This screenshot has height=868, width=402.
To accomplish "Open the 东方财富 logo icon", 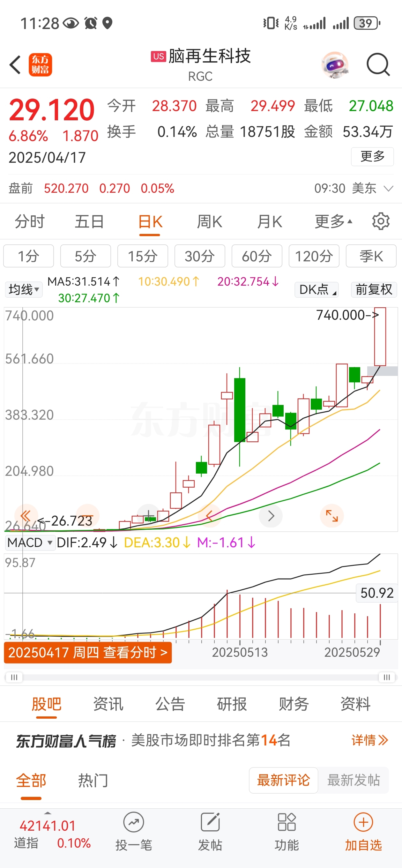I will pyautogui.click(x=40, y=65).
